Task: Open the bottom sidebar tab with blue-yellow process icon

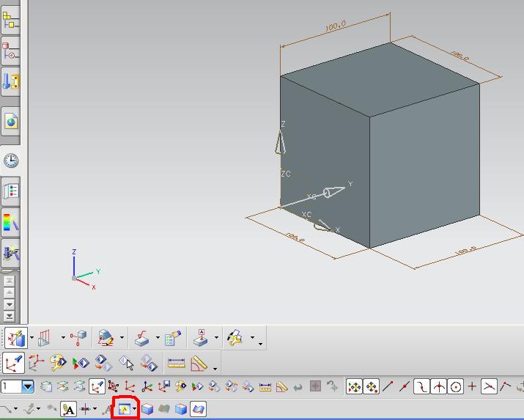Action: (x=10, y=253)
